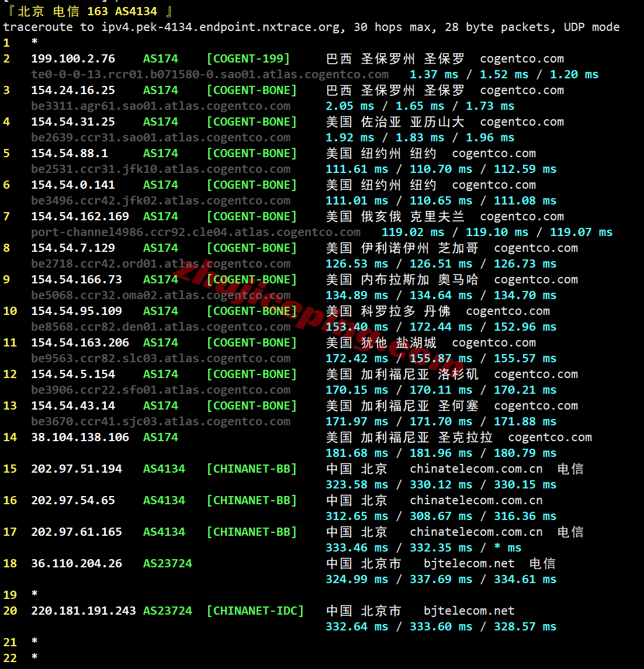
Task: Click the be3670.ccr41.sjc03.atlas.cogentco.com hostname
Action: (161, 421)
